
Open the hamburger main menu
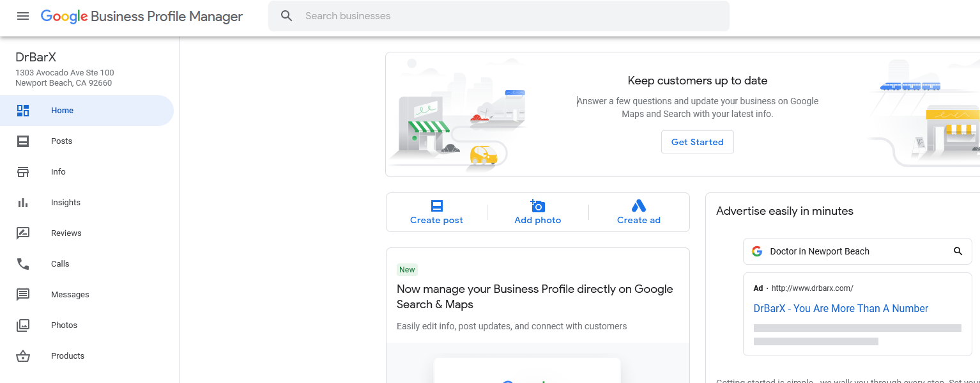[23, 16]
